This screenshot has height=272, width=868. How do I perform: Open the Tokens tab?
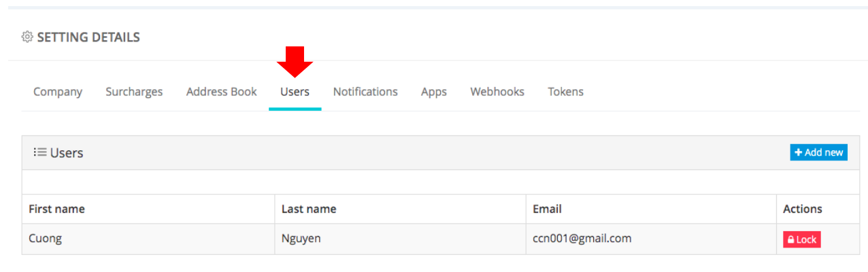(x=565, y=91)
